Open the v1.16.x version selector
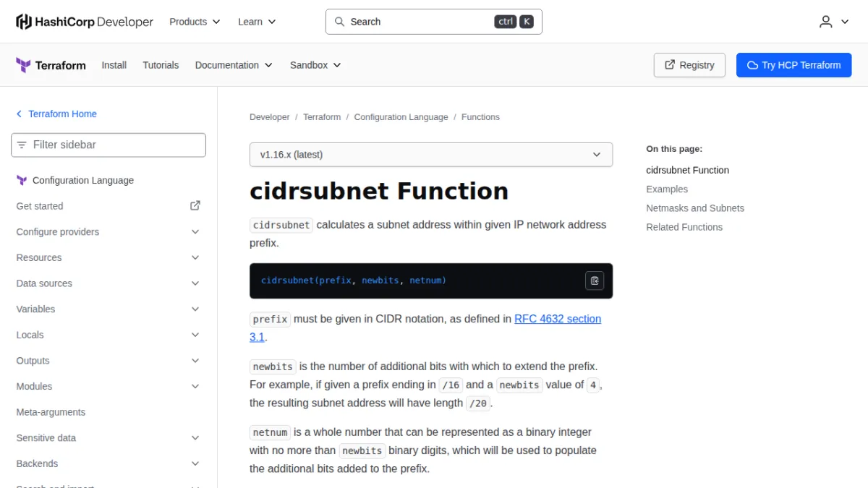Image resolution: width=868 pixels, height=488 pixels. point(431,155)
